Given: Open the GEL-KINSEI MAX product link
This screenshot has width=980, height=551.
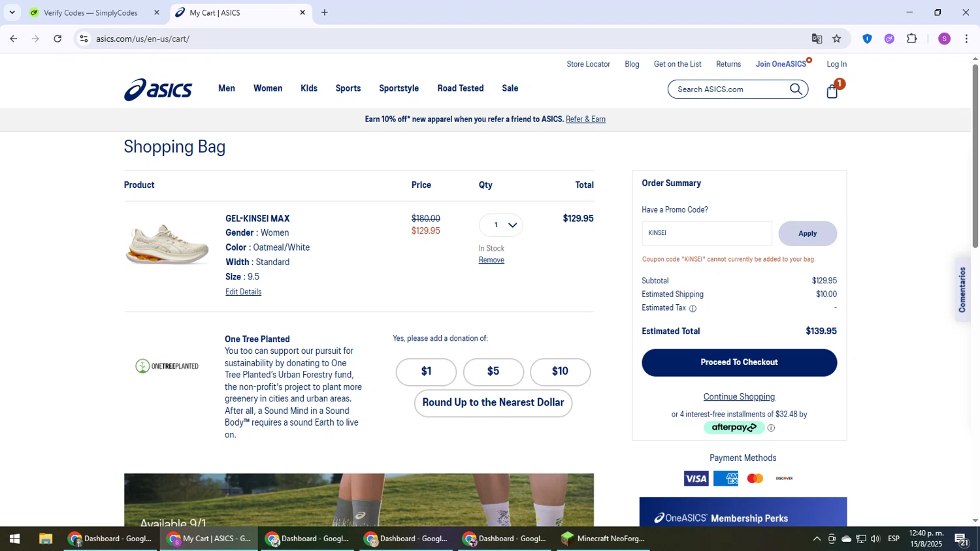Looking at the screenshot, I should click(257, 219).
